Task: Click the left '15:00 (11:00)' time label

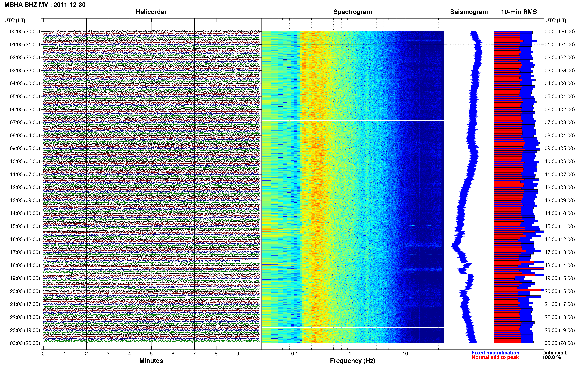Action: [x=25, y=226]
